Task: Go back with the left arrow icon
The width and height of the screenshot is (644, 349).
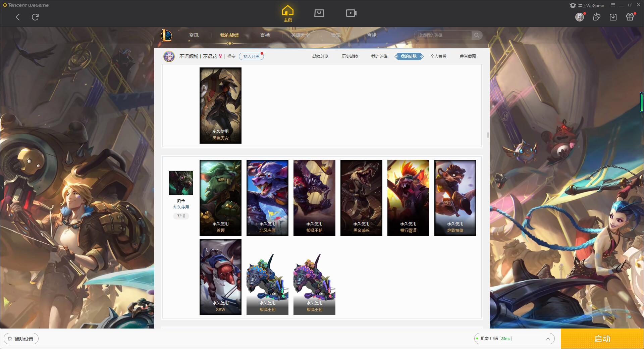Action: 18,17
